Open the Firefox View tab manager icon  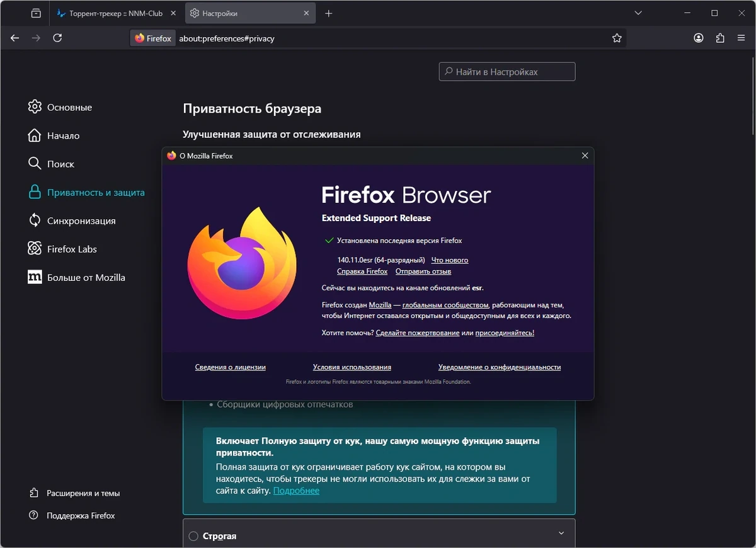click(x=35, y=13)
